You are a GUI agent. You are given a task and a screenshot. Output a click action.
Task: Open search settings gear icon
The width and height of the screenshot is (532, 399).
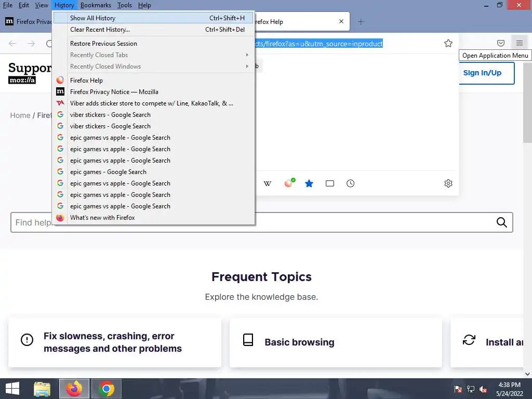448,183
